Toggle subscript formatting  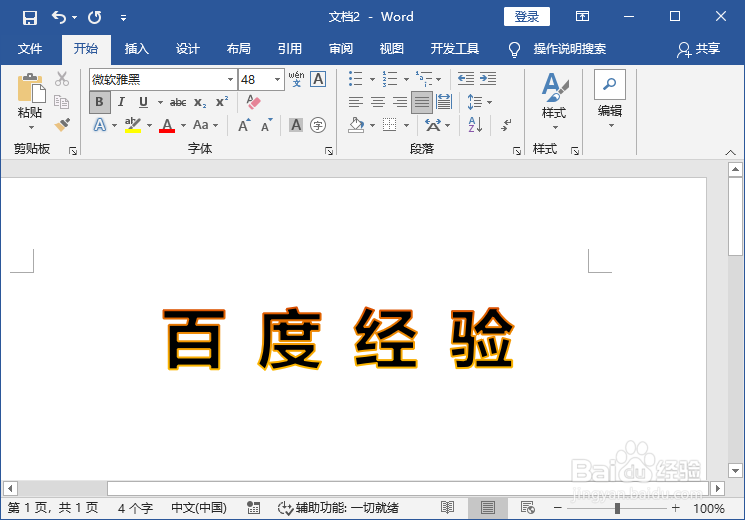(200, 102)
